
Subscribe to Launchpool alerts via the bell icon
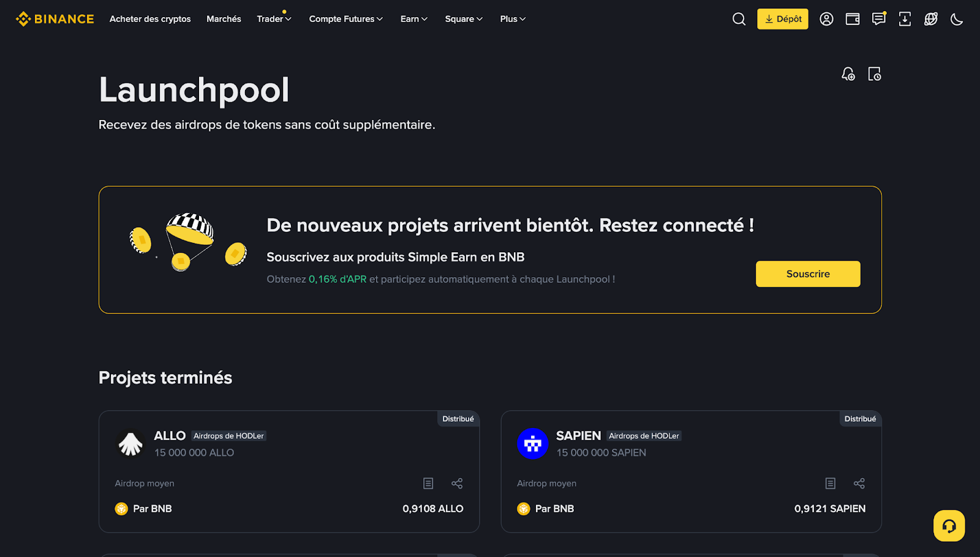pyautogui.click(x=848, y=73)
